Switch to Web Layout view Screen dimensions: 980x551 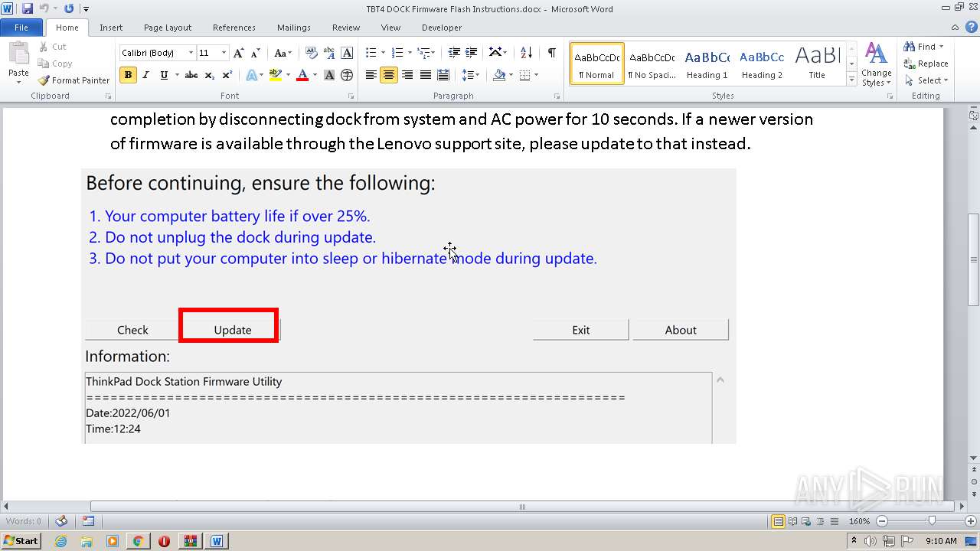click(805, 521)
